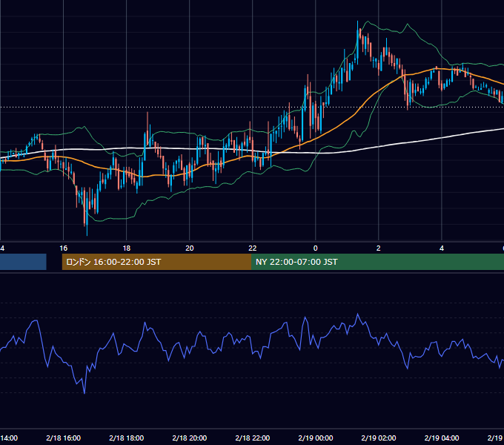This screenshot has height=445, width=504.
Task: Click the "20" hour label on price chart axis
Action: 189,248
